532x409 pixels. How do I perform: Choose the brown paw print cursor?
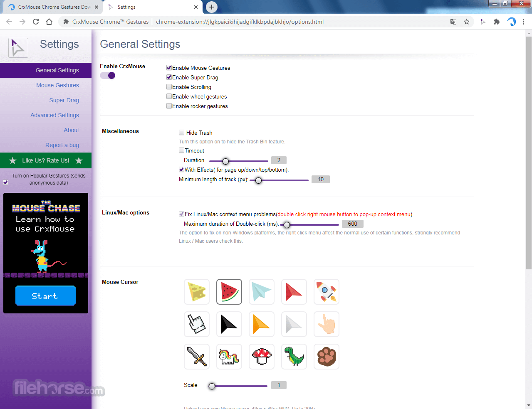coord(327,357)
